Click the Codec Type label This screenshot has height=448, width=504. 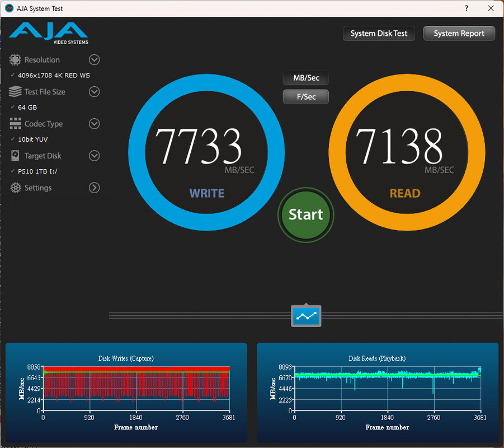pyautogui.click(x=44, y=124)
